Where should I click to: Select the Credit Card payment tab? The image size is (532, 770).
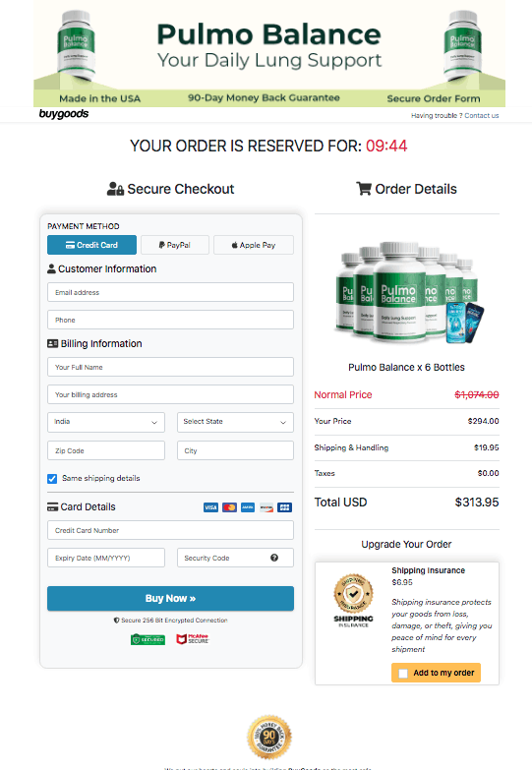(x=91, y=245)
